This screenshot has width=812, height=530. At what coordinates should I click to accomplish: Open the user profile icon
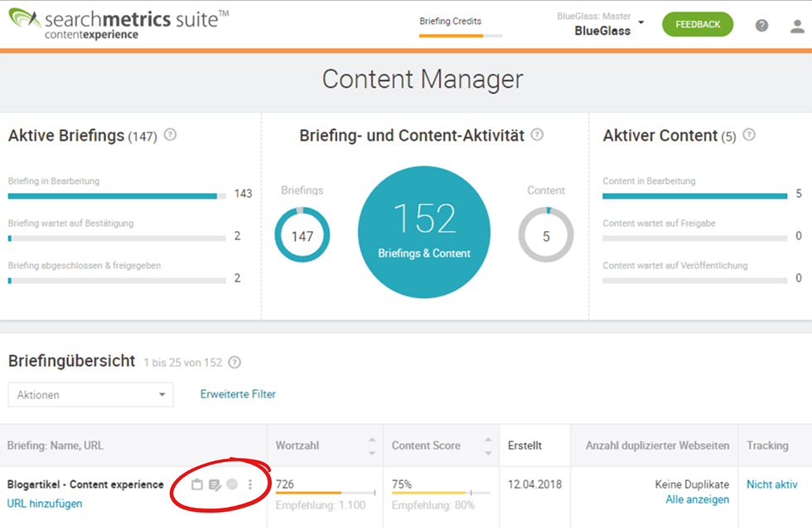click(x=797, y=26)
